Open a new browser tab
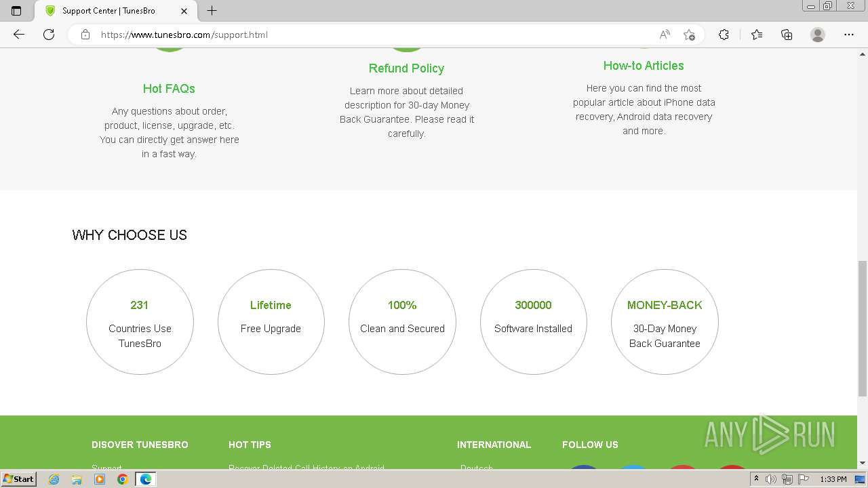 click(212, 11)
